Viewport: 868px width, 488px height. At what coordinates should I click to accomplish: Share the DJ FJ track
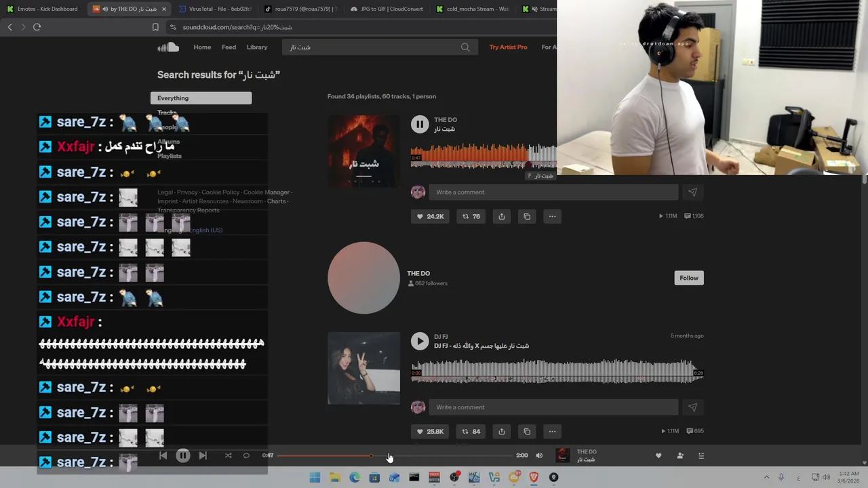point(502,431)
